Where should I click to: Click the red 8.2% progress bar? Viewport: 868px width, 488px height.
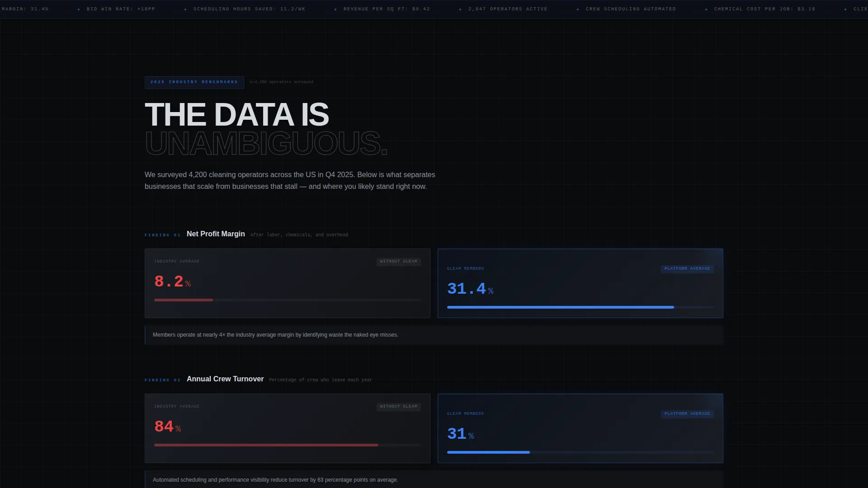(x=184, y=300)
